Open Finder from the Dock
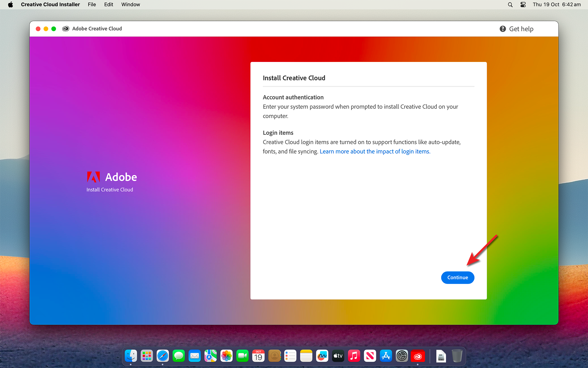 coord(131,356)
